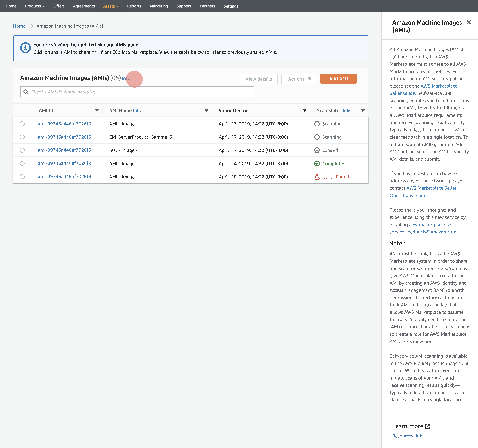
Task: Click first row Scanning status icon
Action: 317,124
